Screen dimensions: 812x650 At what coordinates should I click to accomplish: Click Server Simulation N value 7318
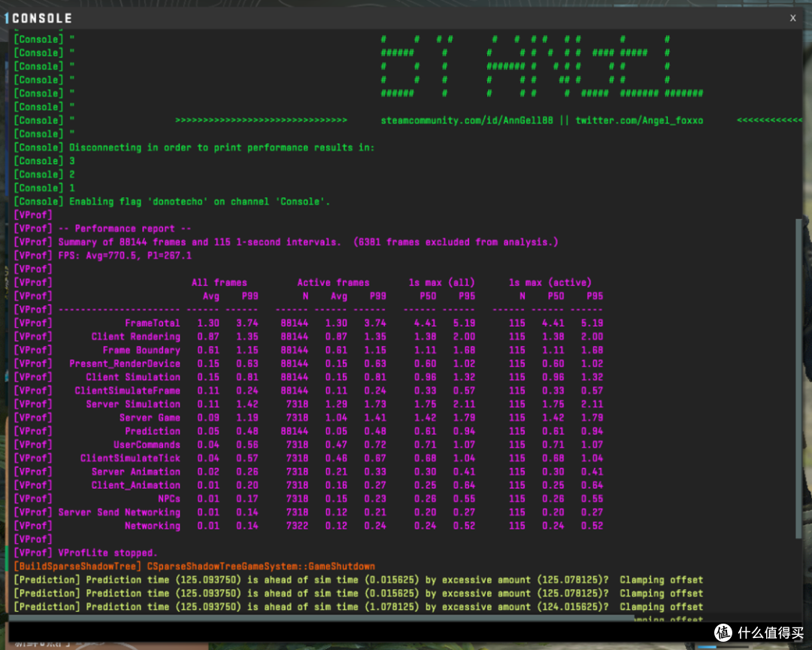click(x=297, y=404)
